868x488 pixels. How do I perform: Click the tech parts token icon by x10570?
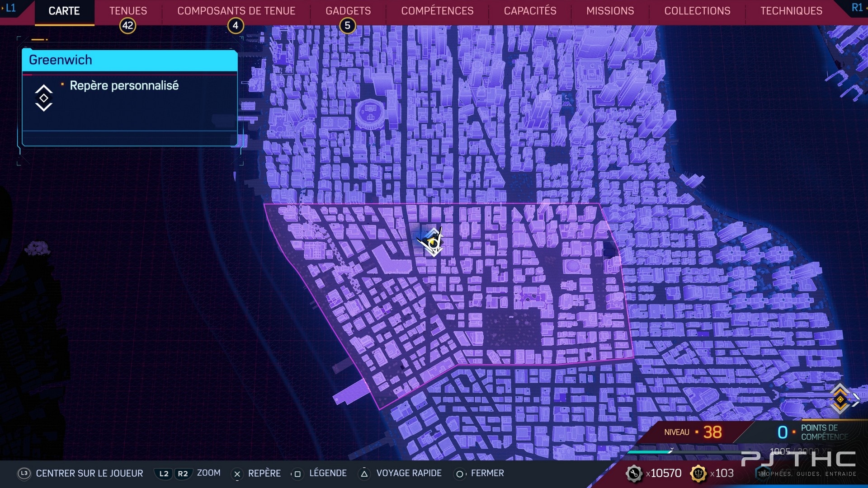tap(634, 474)
